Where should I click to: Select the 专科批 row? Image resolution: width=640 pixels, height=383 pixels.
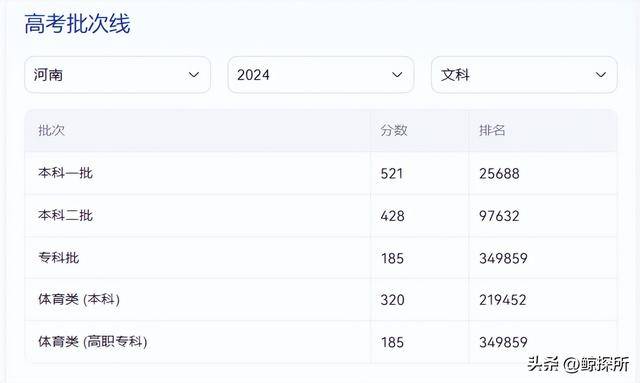(321, 258)
